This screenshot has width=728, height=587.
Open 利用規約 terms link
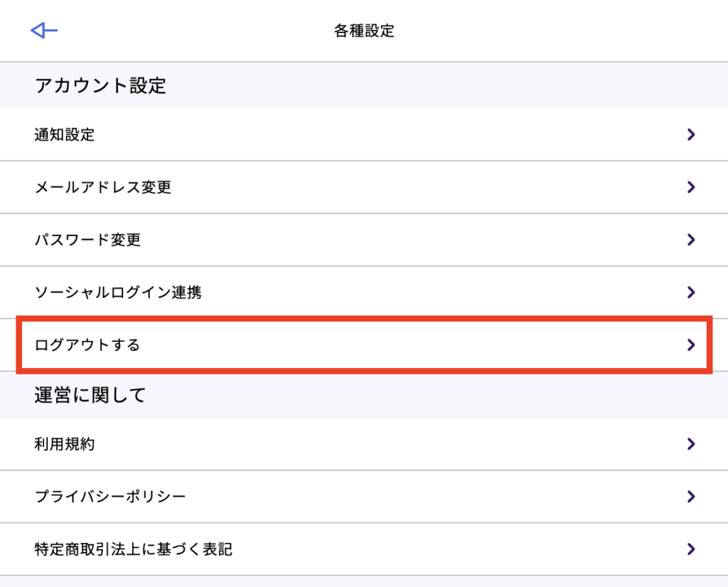[x=65, y=444]
